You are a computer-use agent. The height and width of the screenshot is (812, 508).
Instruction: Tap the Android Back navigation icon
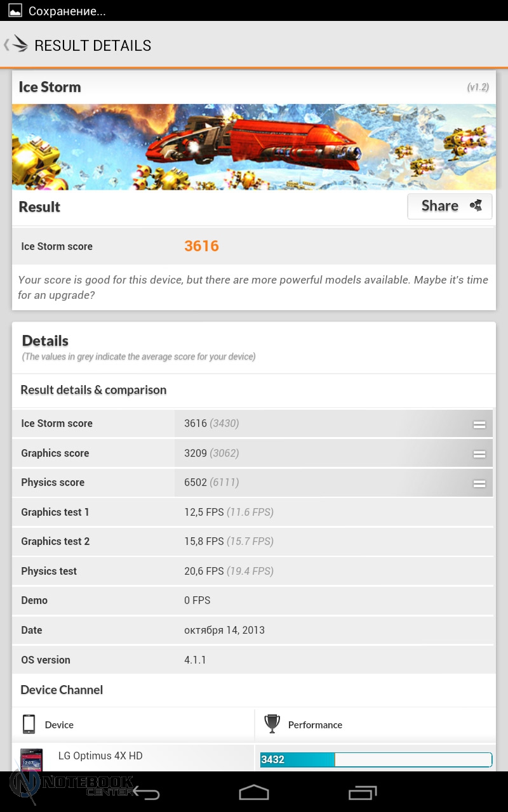(x=146, y=793)
